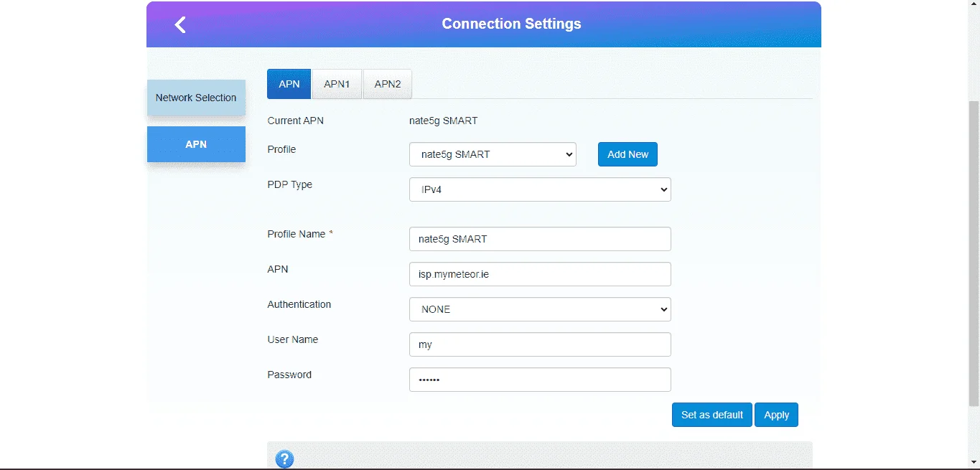Open the Authentication dropdown set to NONE
980x470 pixels.
540,309
